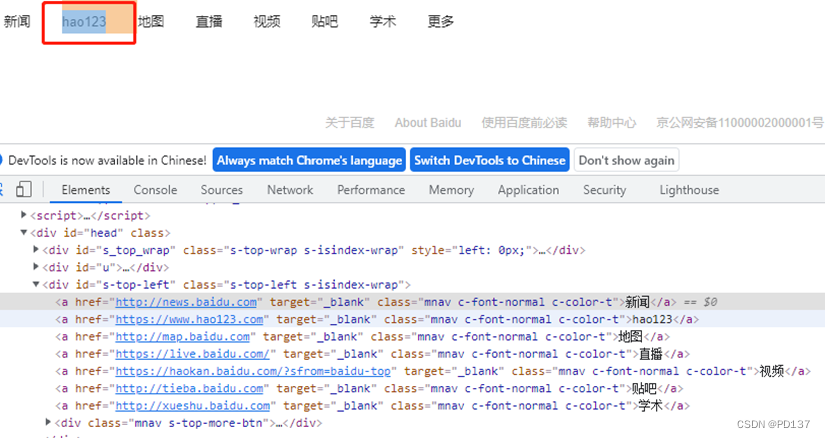Image resolution: width=825 pixels, height=438 pixels.
Task: Open the 更多 nav menu
Action: [x=440, y=22]
